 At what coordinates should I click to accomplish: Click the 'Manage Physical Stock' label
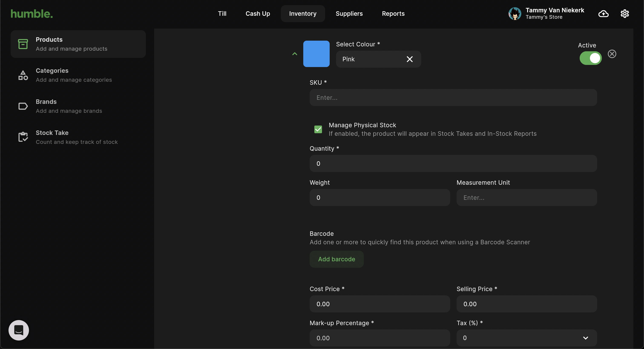point(362,125)
